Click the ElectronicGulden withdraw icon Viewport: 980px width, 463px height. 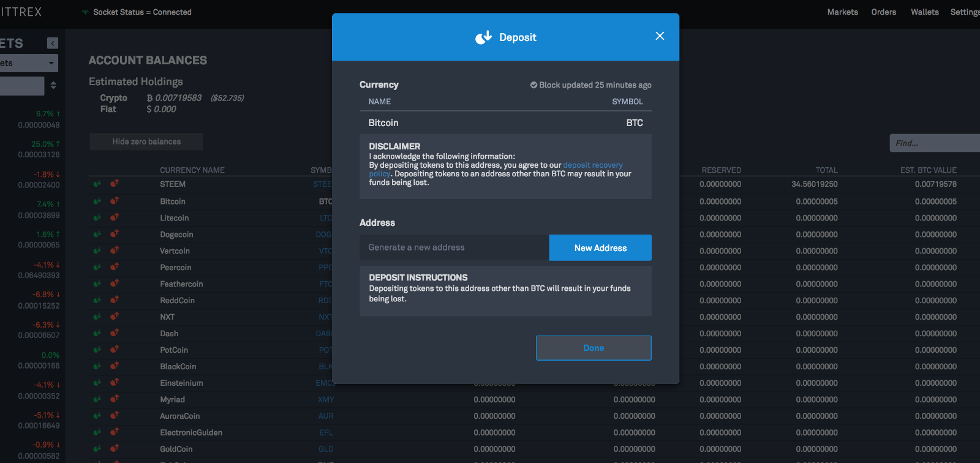coord(115,432)
